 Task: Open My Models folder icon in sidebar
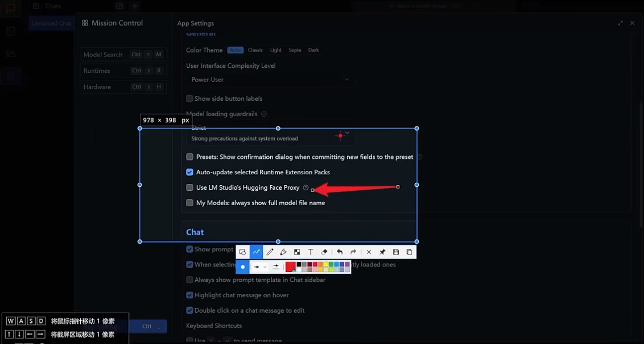11,54
